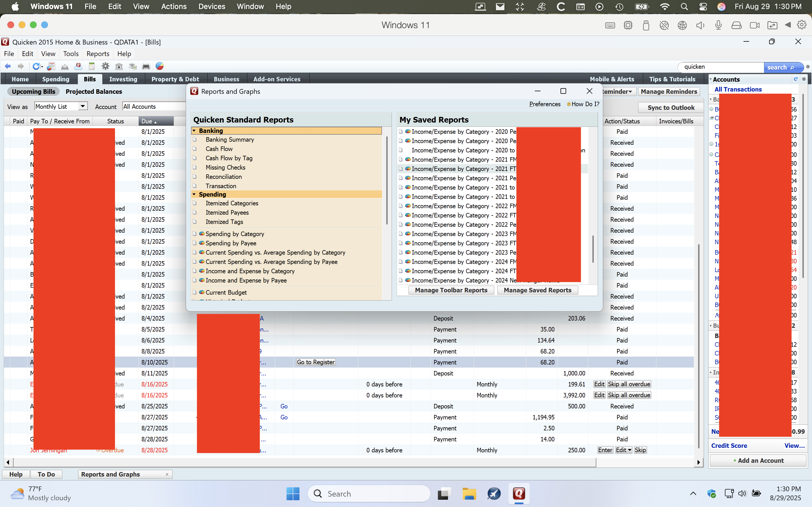Click the One Step Update refresh icon
The height and width of the screenshot is (507, 812).
tap(36, 66)
